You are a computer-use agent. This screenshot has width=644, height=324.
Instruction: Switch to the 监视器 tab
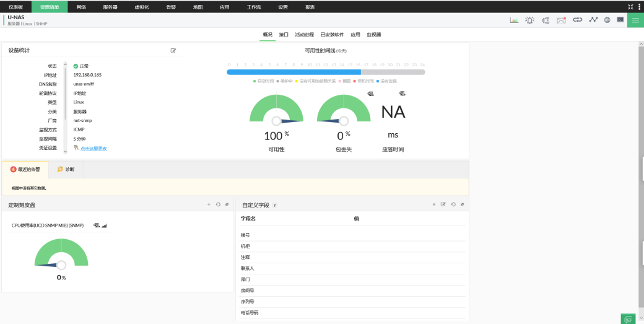374,35
